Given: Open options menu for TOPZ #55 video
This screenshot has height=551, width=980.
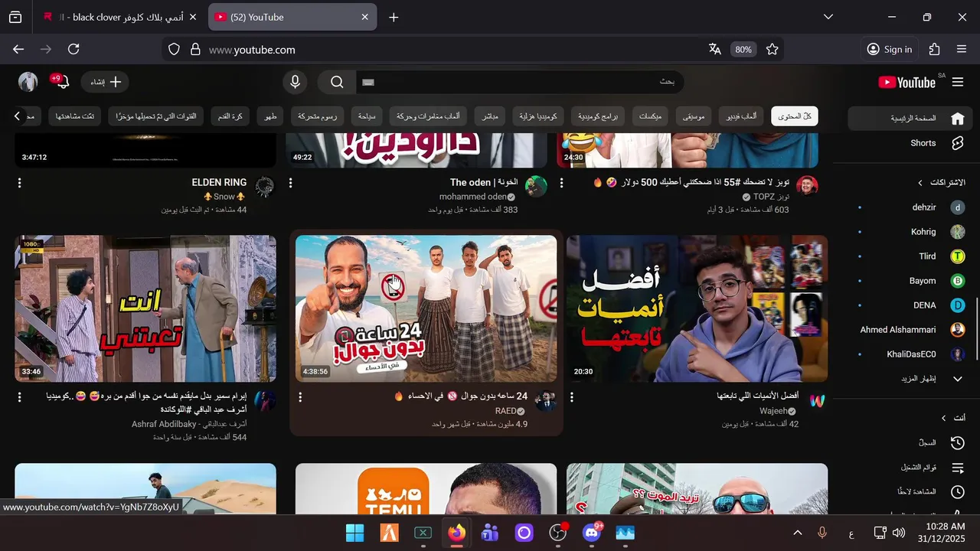Looking at the screenshot, I should pos(561,183).
